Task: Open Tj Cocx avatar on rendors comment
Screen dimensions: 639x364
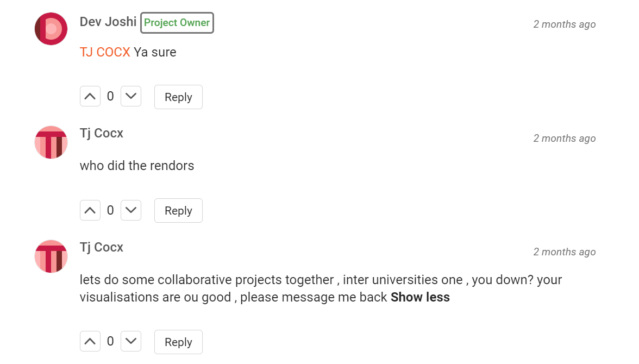Action: 51,142
